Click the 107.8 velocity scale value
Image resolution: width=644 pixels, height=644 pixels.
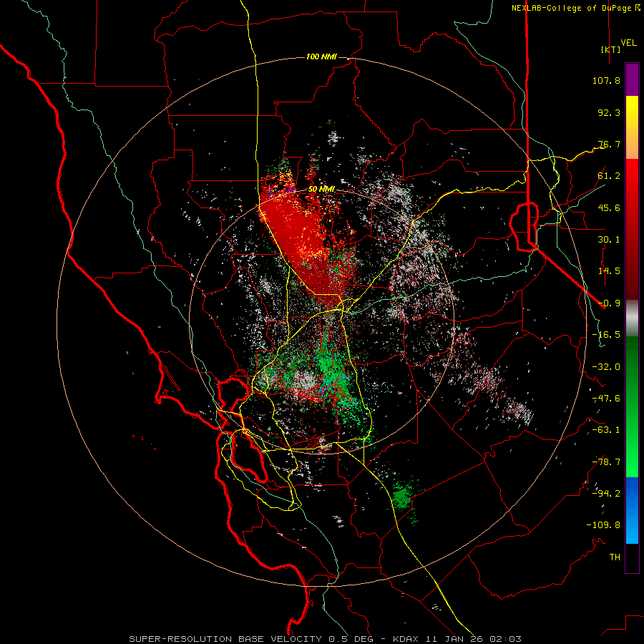606,80
